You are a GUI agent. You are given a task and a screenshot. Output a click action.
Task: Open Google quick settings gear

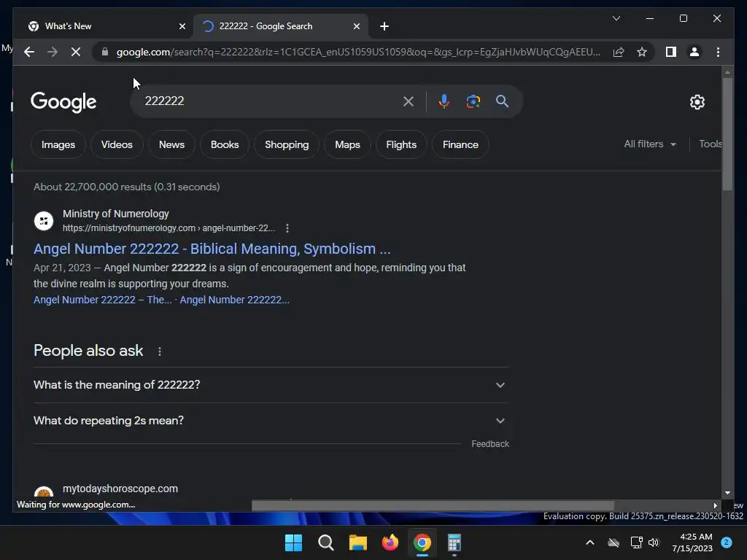coord(697,102)
